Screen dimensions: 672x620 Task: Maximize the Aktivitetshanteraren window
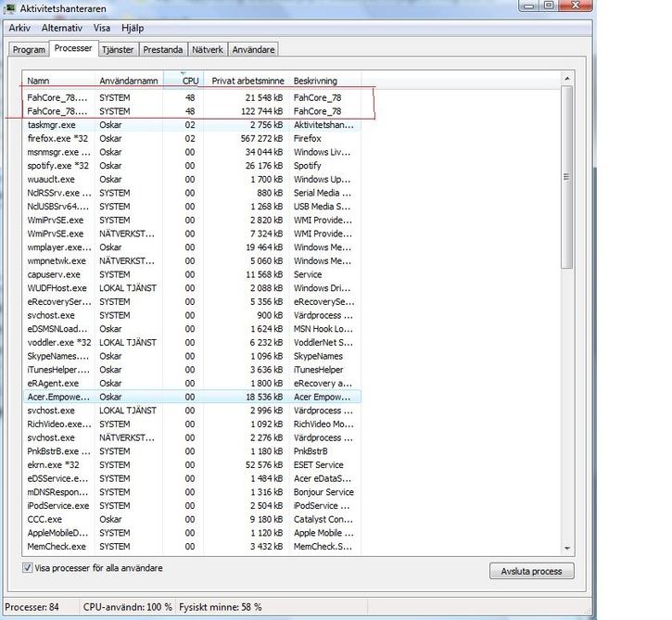click(549, 6)
